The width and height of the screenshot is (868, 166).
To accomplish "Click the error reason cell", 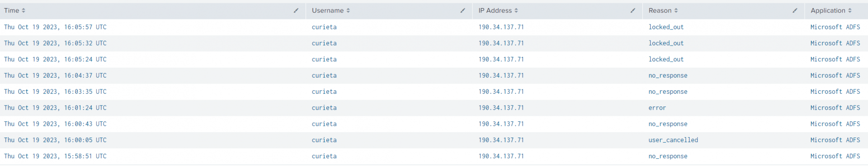I will pyautogui.click(x=657, y=108).
